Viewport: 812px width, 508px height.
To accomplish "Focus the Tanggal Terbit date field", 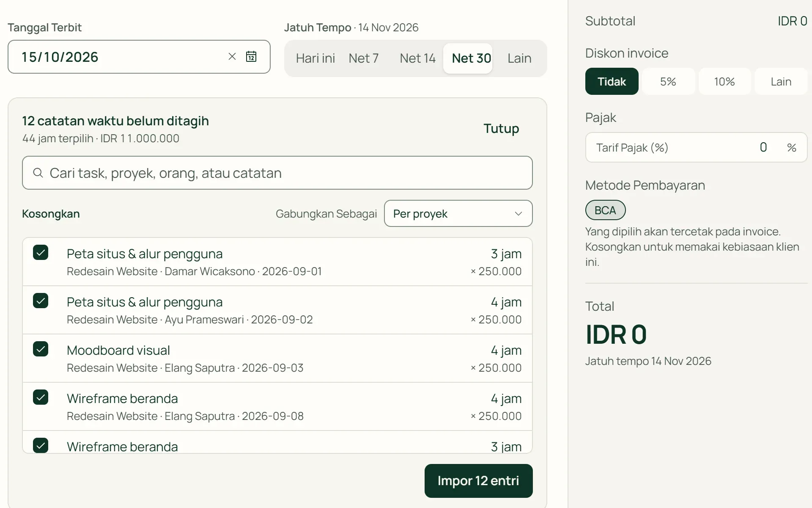I will (139, 57).
